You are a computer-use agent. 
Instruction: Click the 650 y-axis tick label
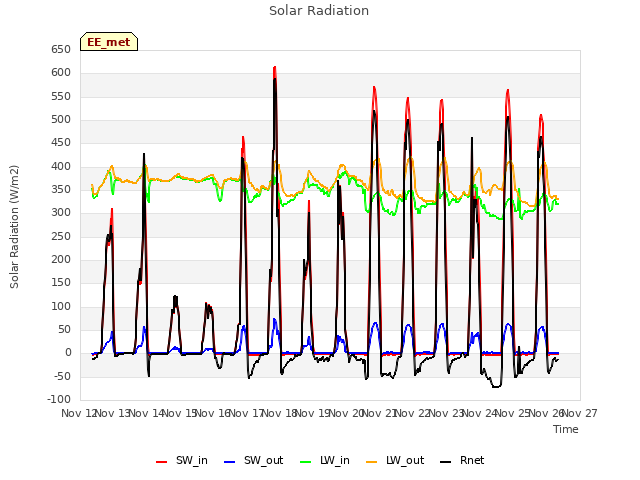[x=61, y=50]
